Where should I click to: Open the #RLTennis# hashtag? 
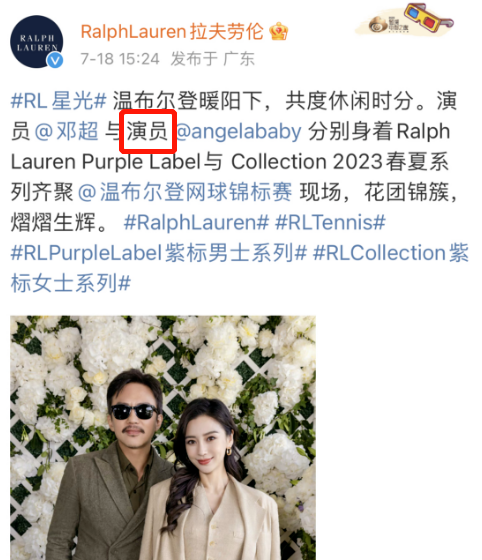330,222
